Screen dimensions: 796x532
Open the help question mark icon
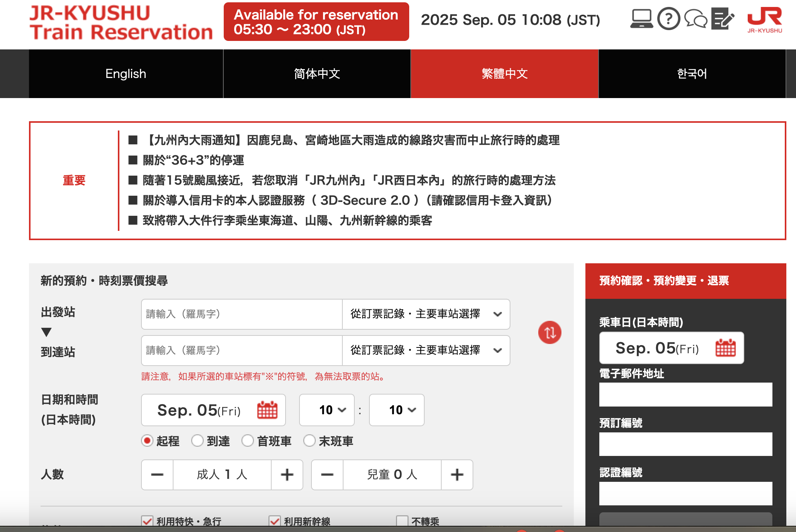[x=668, y=19]
